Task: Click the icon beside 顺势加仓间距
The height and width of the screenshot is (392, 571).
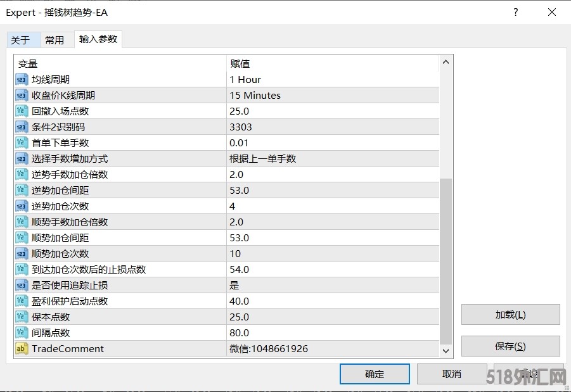Action: (22, 237)
